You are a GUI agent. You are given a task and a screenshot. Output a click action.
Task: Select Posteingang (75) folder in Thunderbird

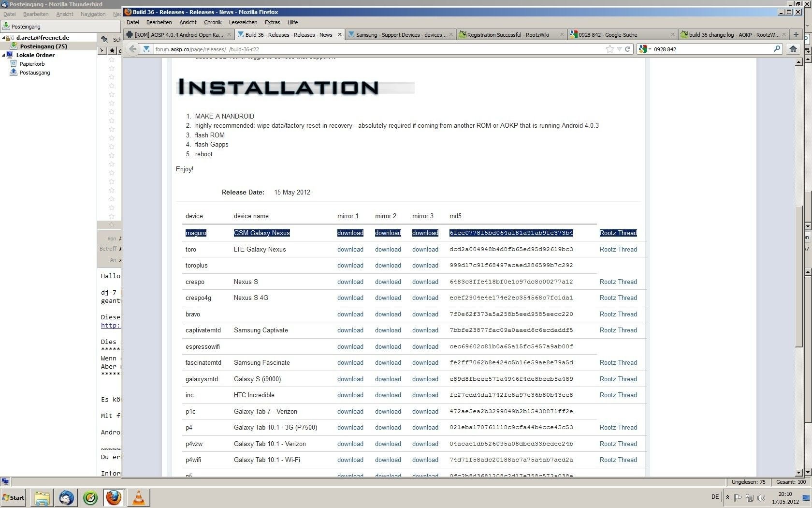pyautogui.click(x=43, y=46)
